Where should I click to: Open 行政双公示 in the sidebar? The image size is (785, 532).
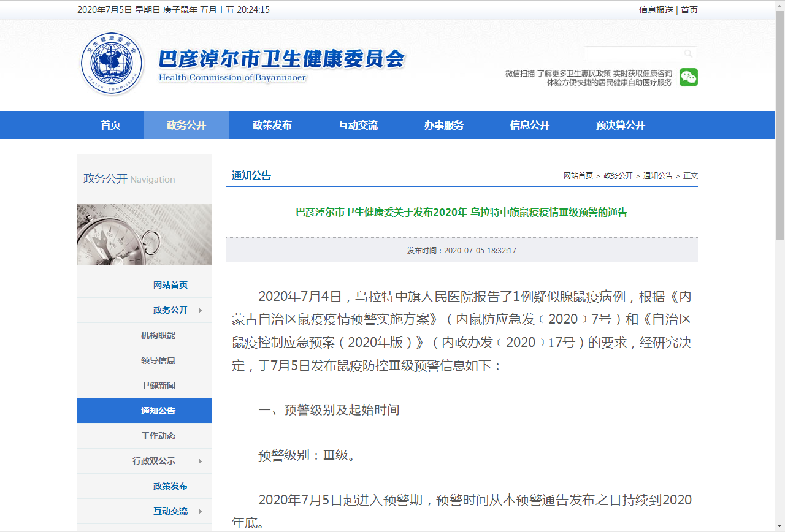click(x=154, y=461)
